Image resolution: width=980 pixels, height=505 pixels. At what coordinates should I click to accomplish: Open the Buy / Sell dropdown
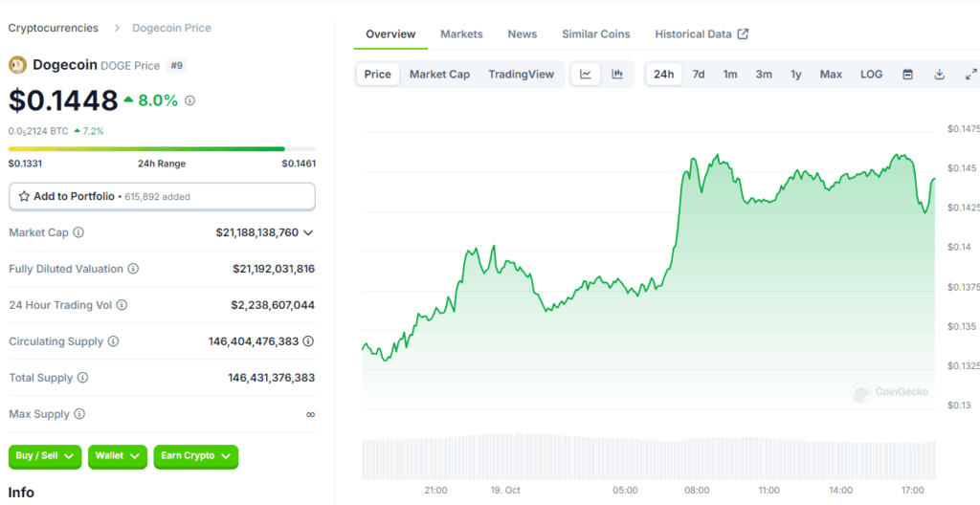point(45,456)
